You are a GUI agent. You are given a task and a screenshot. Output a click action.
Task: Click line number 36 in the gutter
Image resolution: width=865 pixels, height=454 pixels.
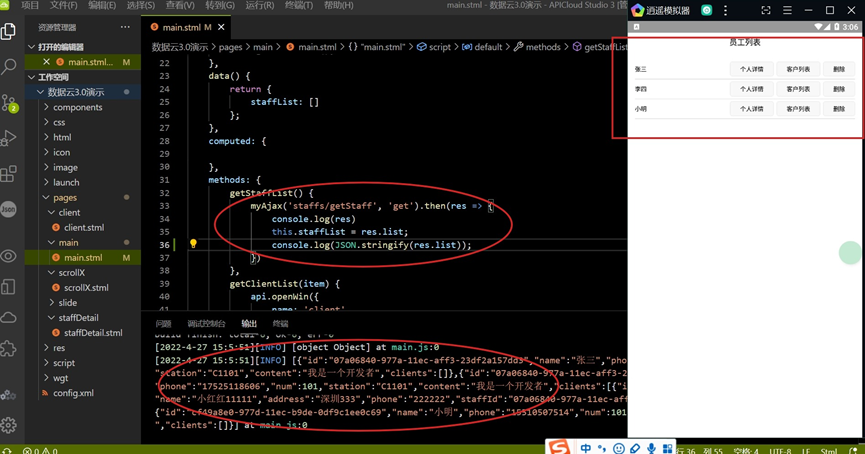point(164,244)
